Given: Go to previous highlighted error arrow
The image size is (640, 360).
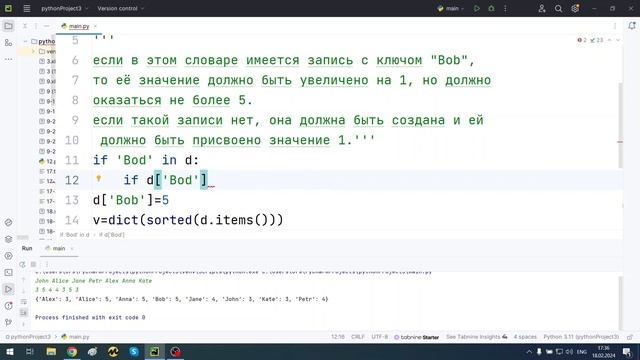Looking at the screenshot, I should click(x=609, y=40).
